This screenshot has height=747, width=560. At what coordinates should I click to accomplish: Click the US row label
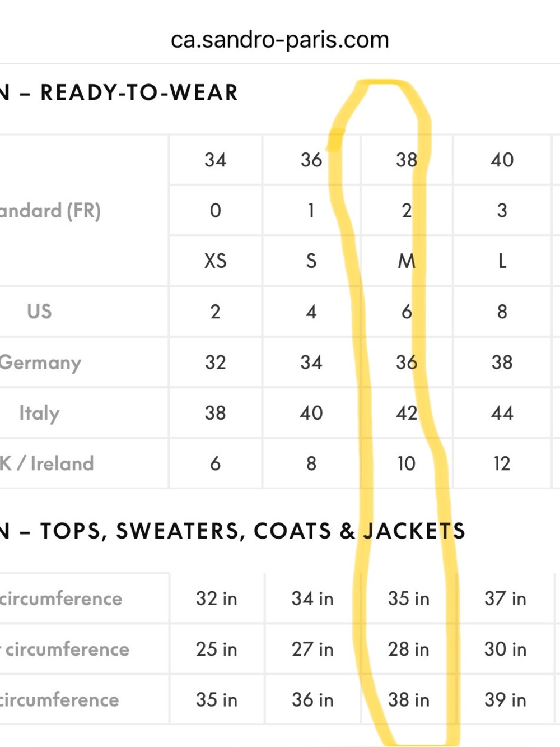[39, 312]
